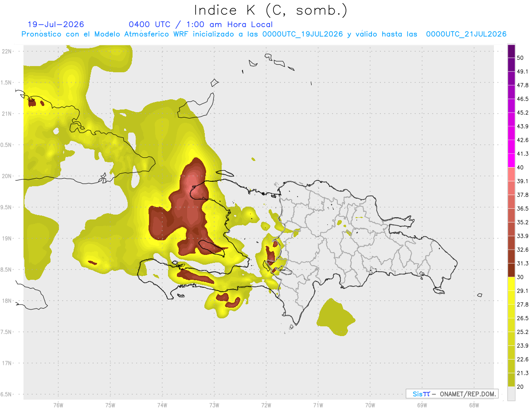The image size is (532, 411).
Task: Click the legend value '43.9'
Action: point(523,126)
